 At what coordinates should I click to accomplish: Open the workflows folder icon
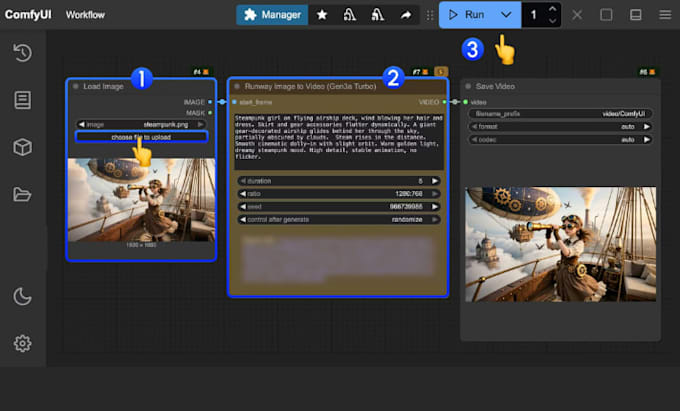pos(22,194)
